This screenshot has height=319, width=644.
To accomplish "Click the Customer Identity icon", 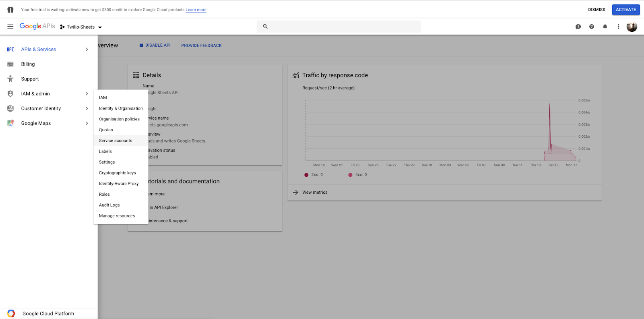I will [10, 108].
